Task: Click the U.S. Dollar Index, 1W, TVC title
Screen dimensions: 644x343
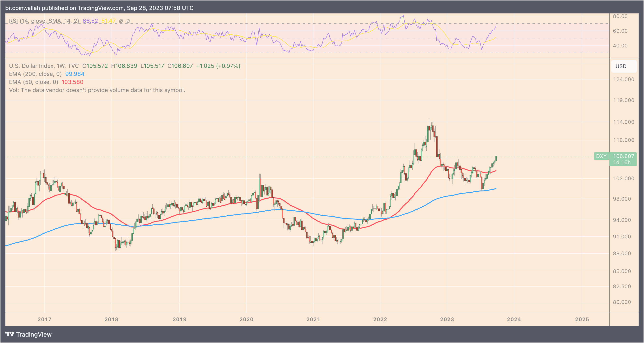Action: click(44, 66)
